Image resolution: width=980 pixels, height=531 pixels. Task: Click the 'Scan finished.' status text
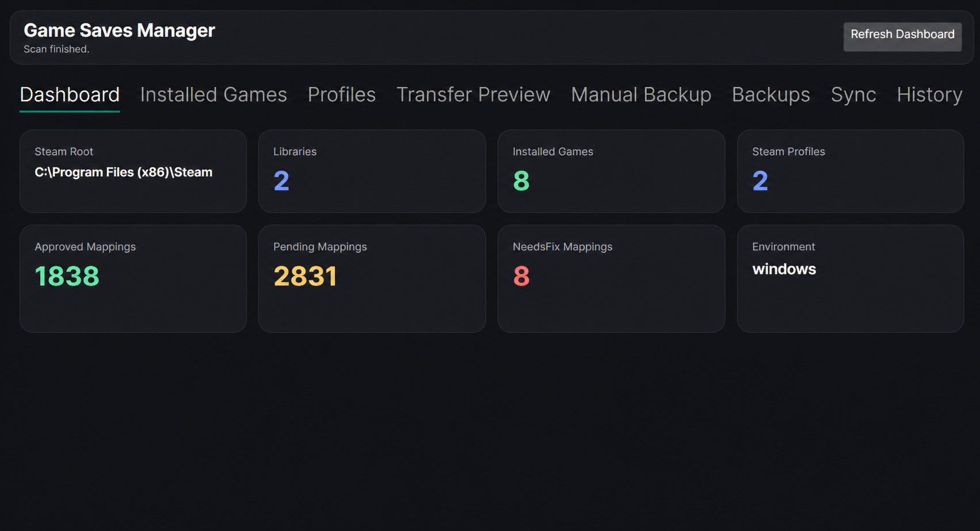point(56,49)
